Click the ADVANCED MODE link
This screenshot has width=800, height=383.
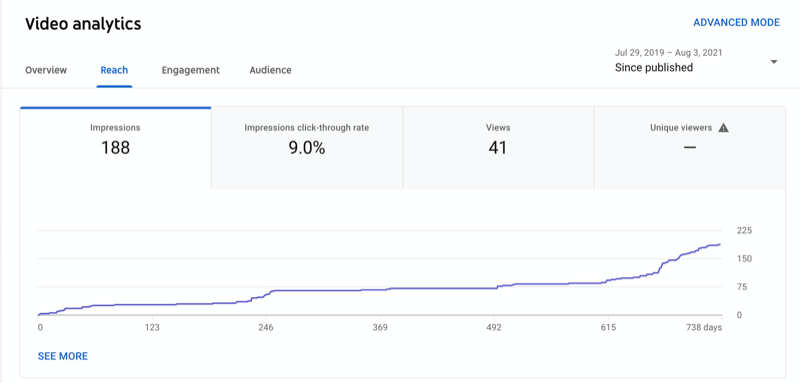[736, 22]
